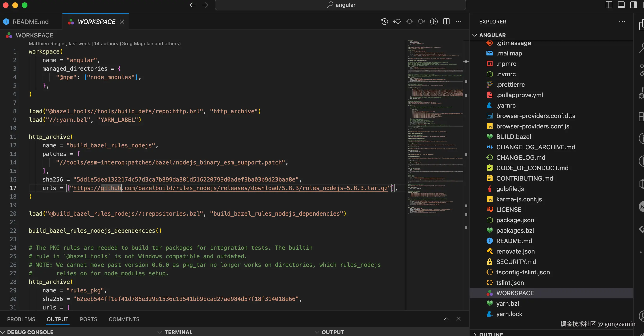Switch to the README.md editor tab
Viewport: 644px width, 336px height.
point(31,22)
